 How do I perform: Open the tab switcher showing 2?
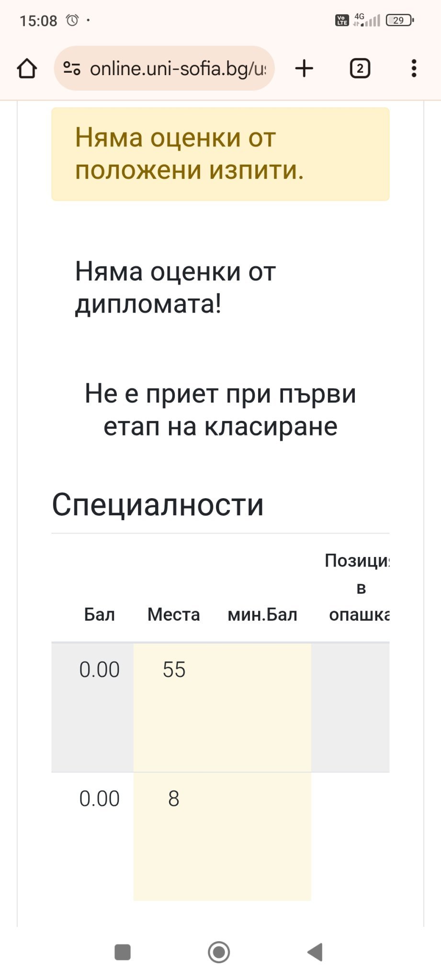click(360, 68)
